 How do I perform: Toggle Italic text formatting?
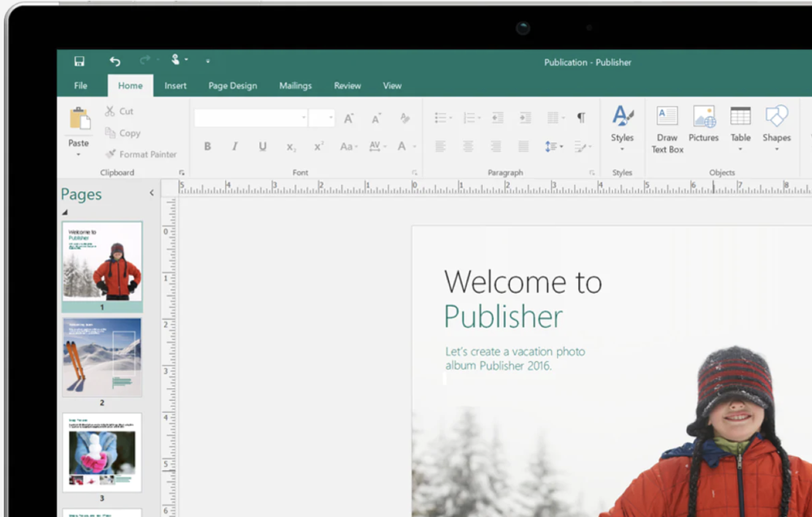tap(235, 147)
